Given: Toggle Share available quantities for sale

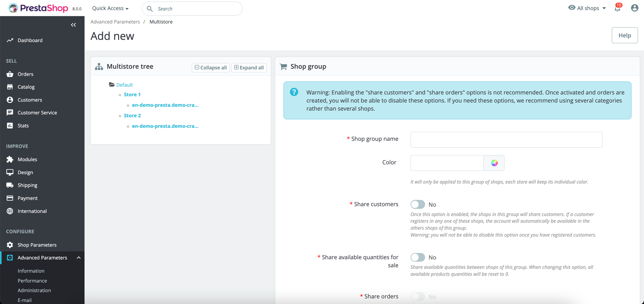Looking at the screenshot, I should [x=418, y=257].
